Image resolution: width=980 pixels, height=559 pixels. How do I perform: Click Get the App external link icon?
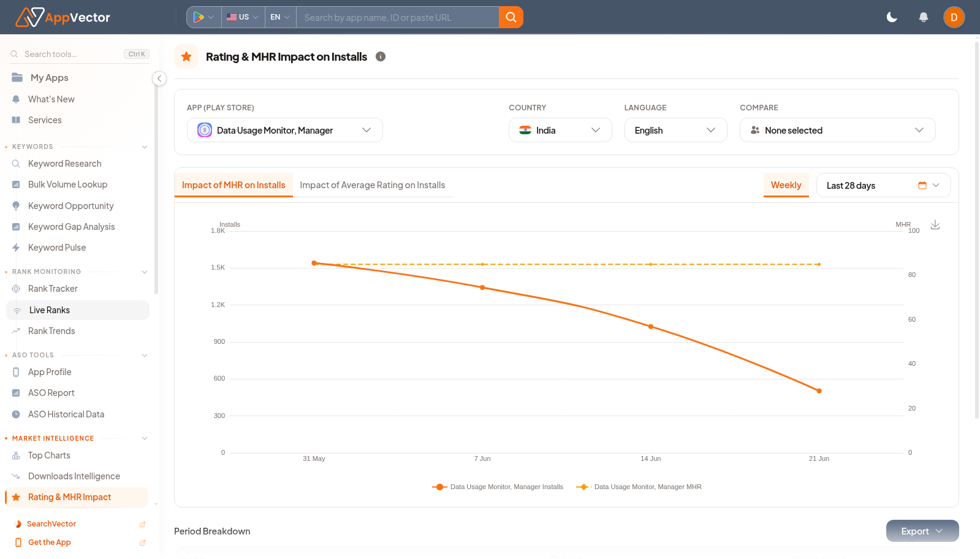142,542
